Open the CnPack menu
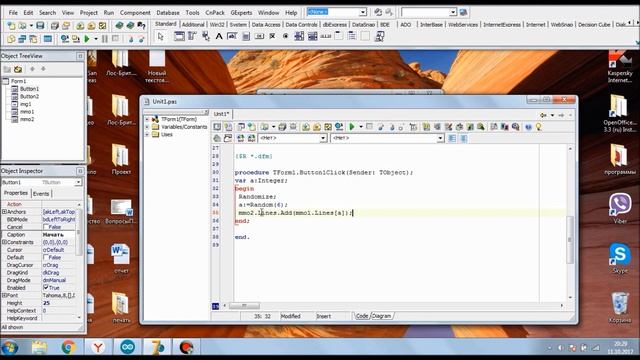640x360 pixels. pos(215,13)
